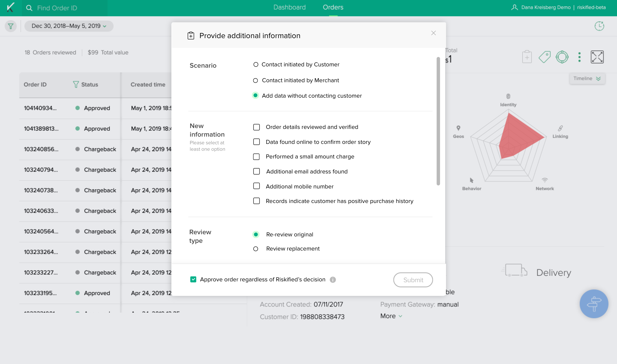Click the blue signpost help button

pyautogui.click(x=594, y=304)
